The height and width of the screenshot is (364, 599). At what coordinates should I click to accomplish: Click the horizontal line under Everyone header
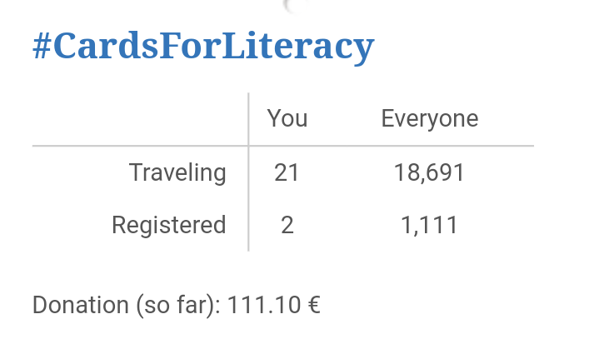tap(430, 146)
